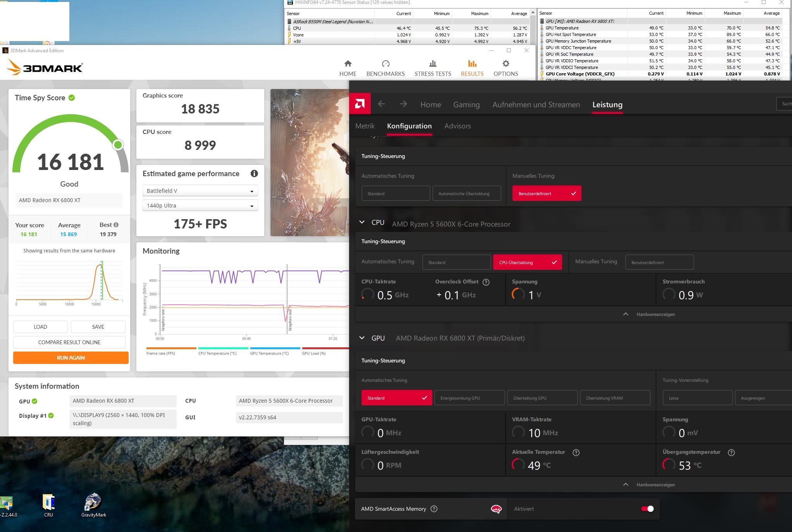Open Benchmarks gauge icon in 3DMark
792x532 pixels.
pos(386,63)
